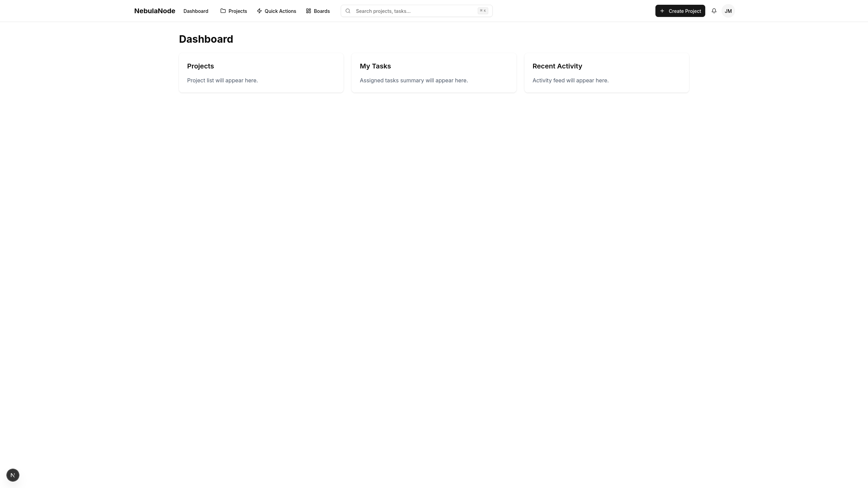This screenshot has height=488, width=868.
Task: Open notifications bell icon
Action: click(x=714, y=11)
